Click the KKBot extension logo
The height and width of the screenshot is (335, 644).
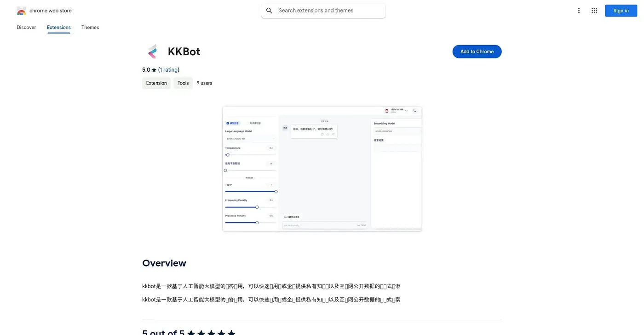(x=152, y=51)
